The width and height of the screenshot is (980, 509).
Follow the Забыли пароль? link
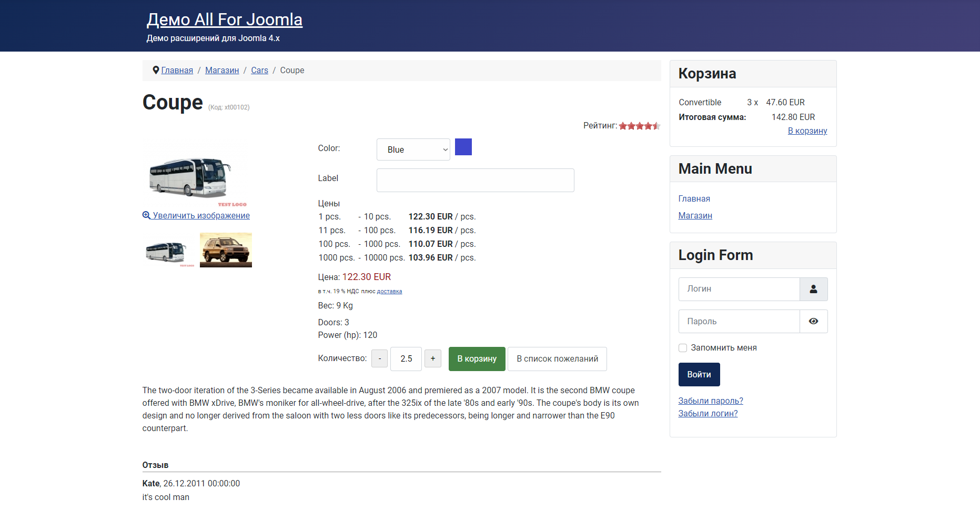(x=711, y=401)
